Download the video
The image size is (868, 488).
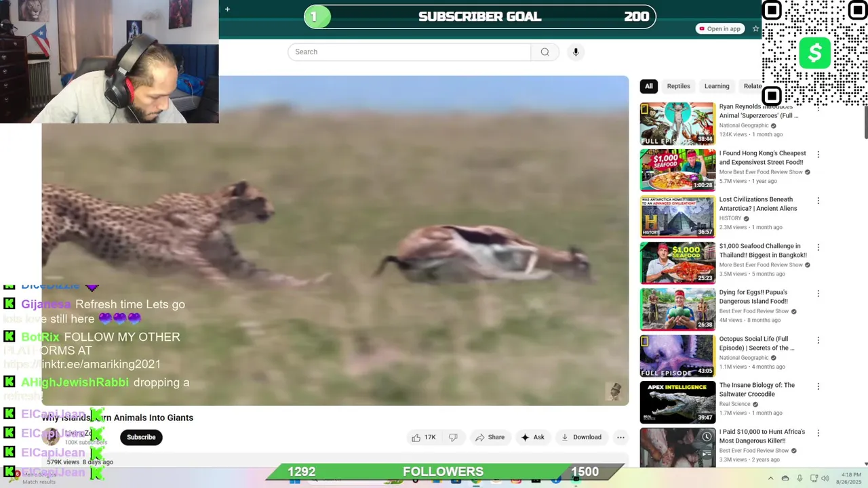pos(581,437)
